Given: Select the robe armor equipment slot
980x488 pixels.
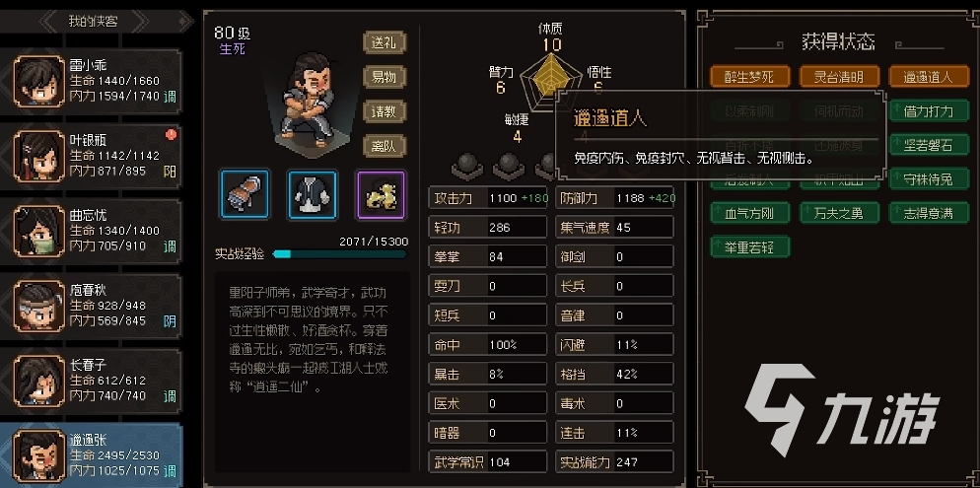Looking at the screenshot, I should [312, 194].
